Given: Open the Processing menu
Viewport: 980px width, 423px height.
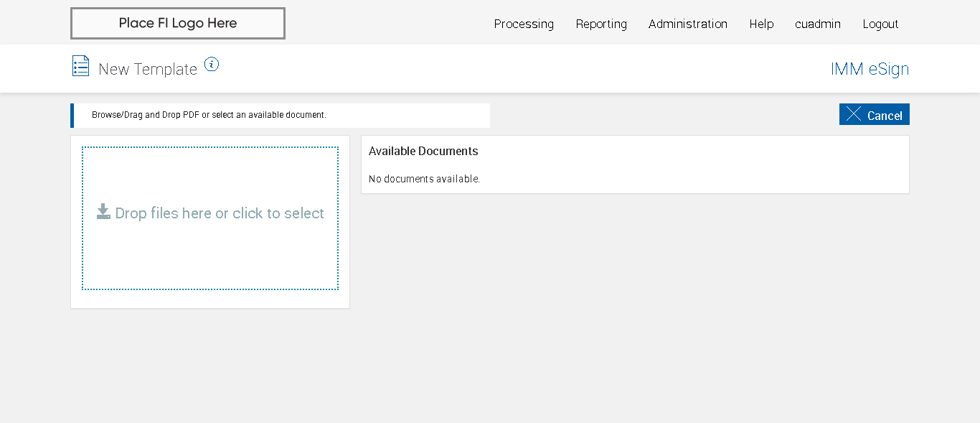Looking at the screenshot, I should (524, 24).
